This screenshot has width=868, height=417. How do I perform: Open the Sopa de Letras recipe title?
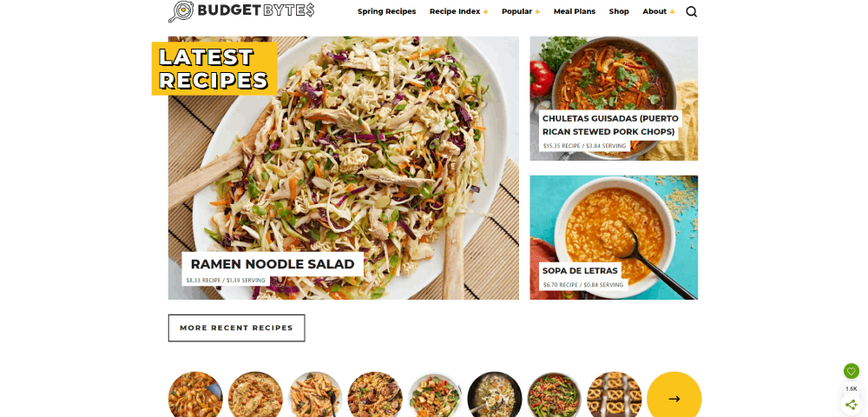click(580, 271)
